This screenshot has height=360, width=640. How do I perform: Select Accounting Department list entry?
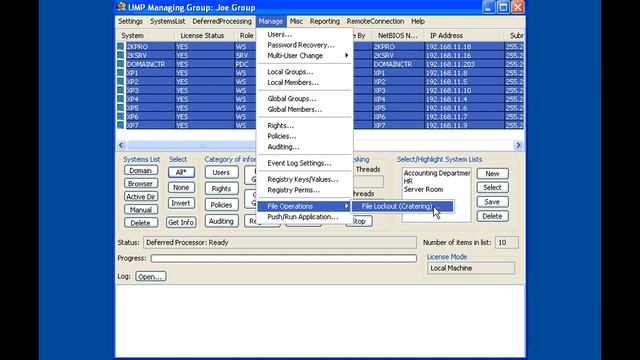[436, 173]
